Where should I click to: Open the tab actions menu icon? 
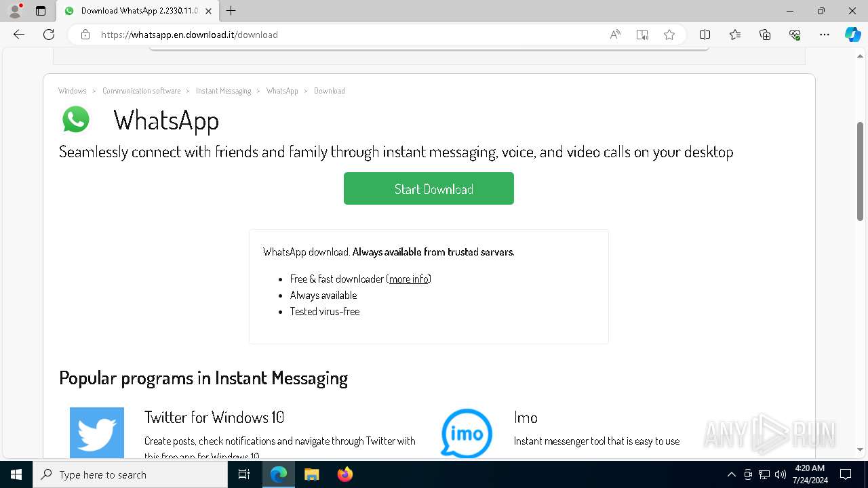(x=41, y=11)
